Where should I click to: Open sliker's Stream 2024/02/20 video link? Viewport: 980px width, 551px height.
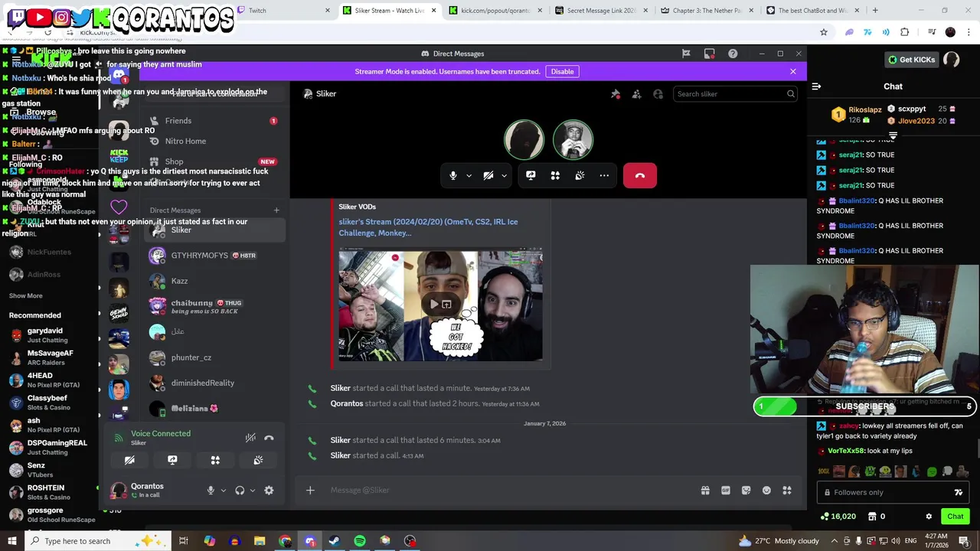428,227
